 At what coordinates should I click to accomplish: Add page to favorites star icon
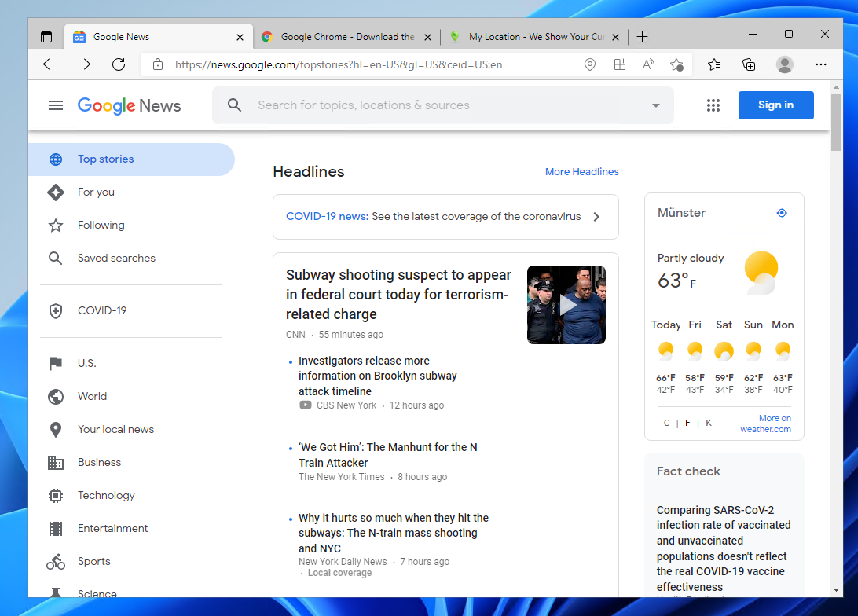676,64
